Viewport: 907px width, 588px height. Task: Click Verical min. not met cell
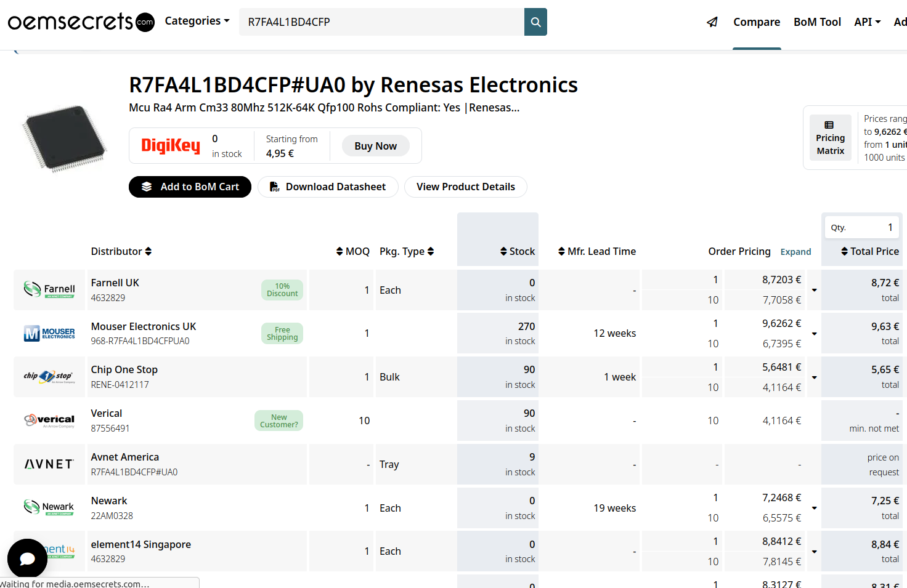[861, 421]
